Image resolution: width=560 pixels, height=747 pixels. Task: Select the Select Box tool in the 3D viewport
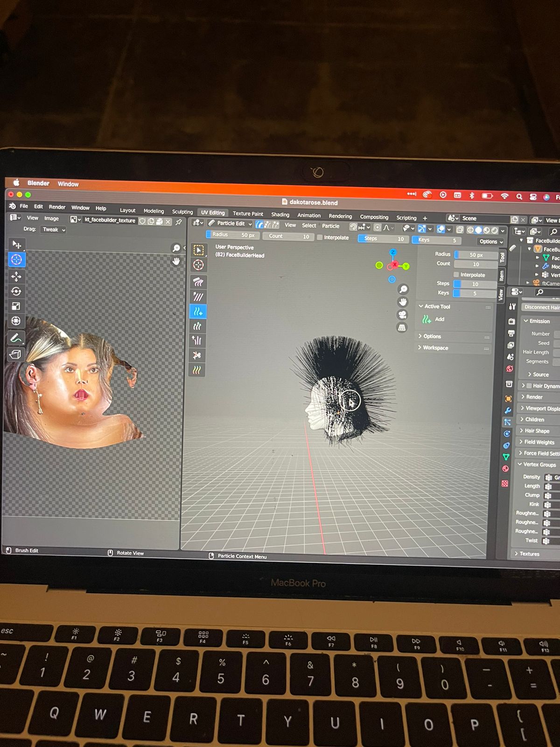[x=198, y=250]
